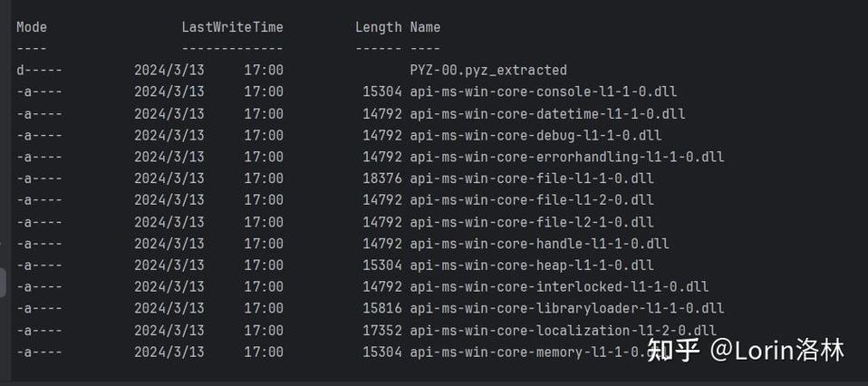The image size is (868, 386).
Task: Click the api-ms-win-core-datetime-l1-1-0.dll entry
Action: tap(547, 114)
